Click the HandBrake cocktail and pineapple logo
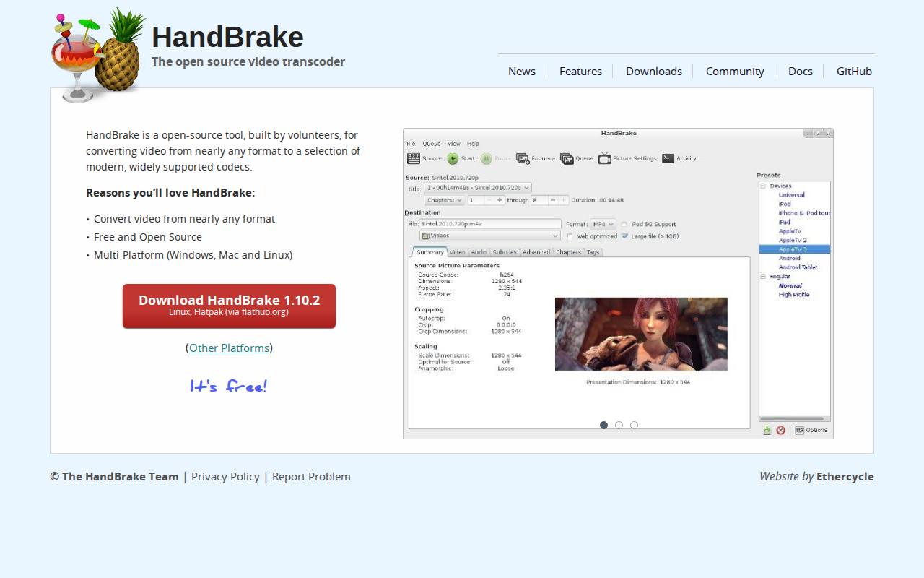Screen dimensions: 924x578 (x=97, y=56)
